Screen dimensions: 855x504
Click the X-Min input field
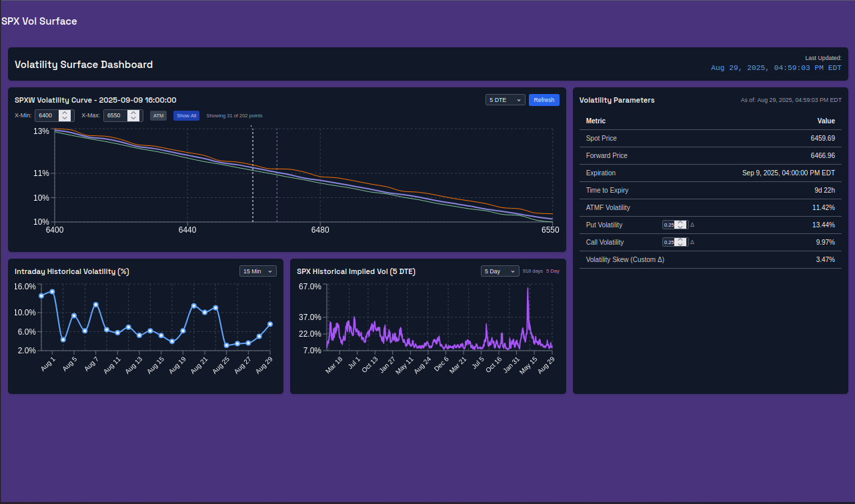47,115
